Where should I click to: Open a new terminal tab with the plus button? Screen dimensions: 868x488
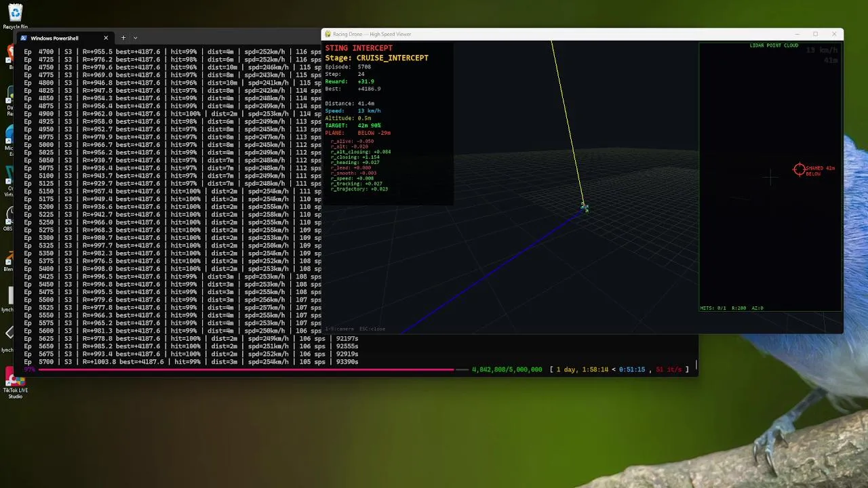[x=123, y=38]
